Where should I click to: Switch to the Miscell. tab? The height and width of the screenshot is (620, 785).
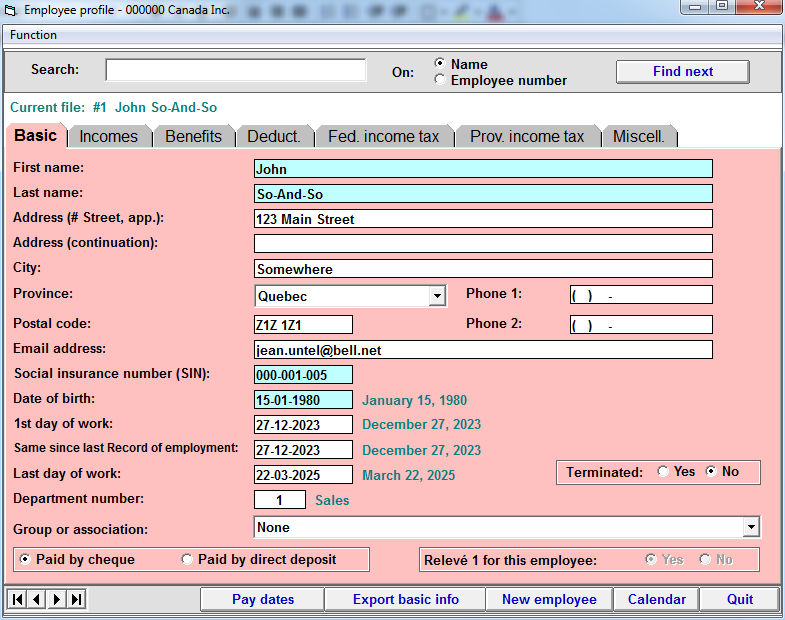pos(638,137)
